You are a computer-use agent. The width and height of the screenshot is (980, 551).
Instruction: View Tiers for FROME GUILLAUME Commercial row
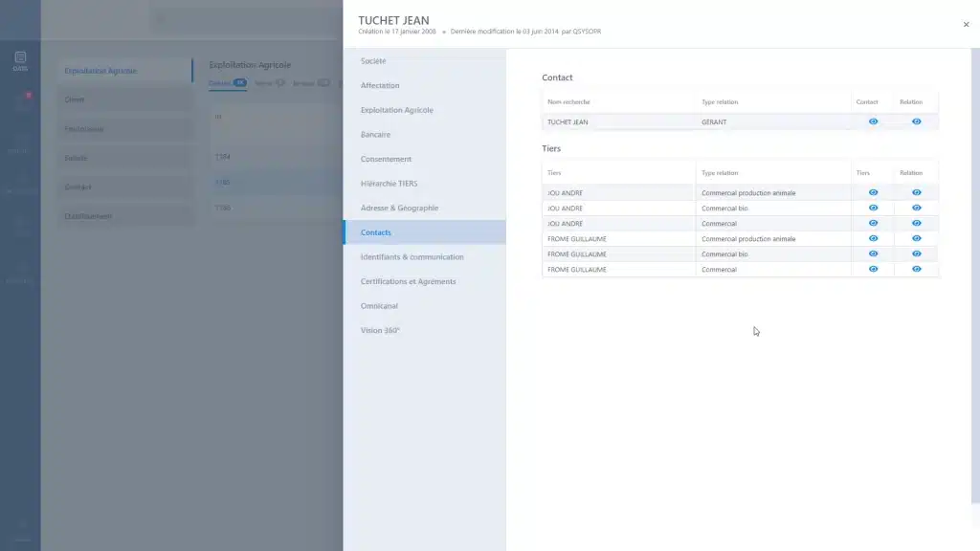point(873,269)
